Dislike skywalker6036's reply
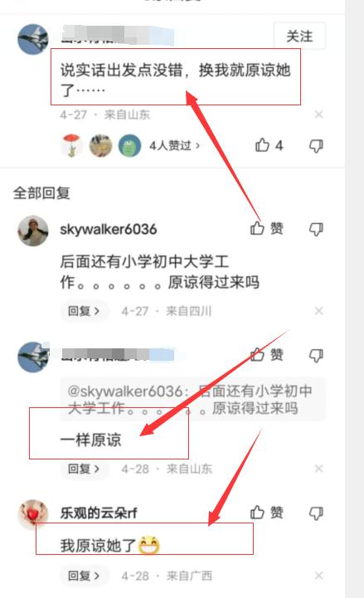 point(316,229)
